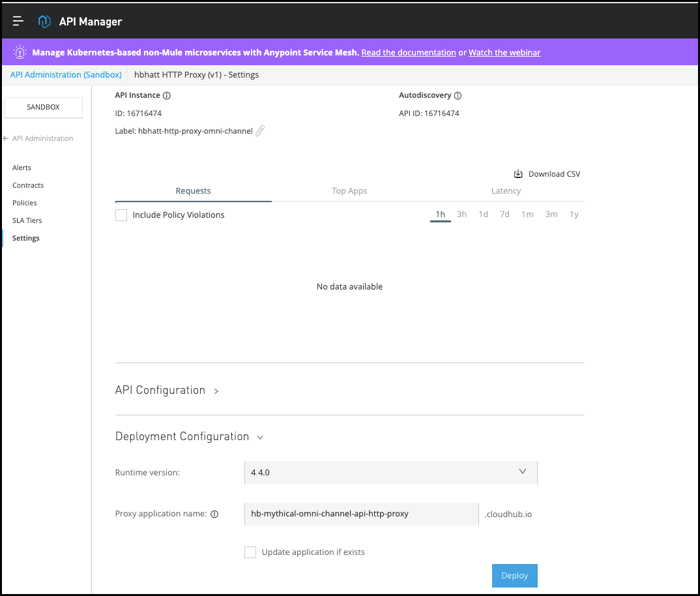Switch to the Top Apps tab
700x596 pixels.
[x=349, y=191]
